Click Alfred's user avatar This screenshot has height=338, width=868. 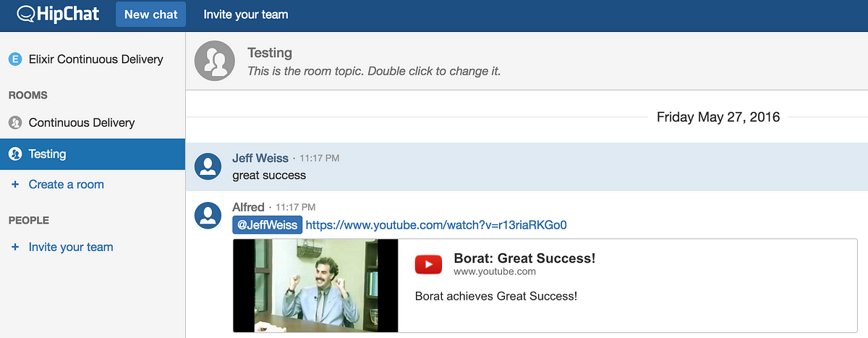(208, 216)
